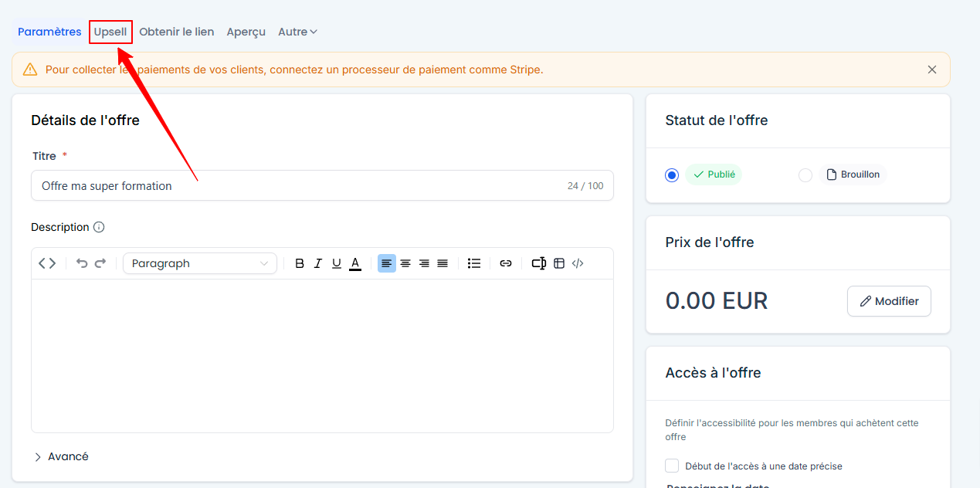Insert a table in description

(x=559, y=263)
